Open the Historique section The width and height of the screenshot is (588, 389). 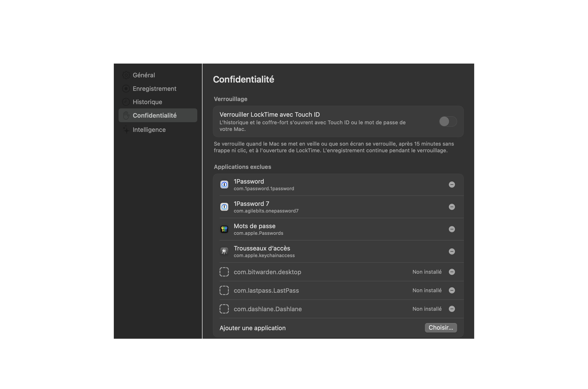point(158,102)
